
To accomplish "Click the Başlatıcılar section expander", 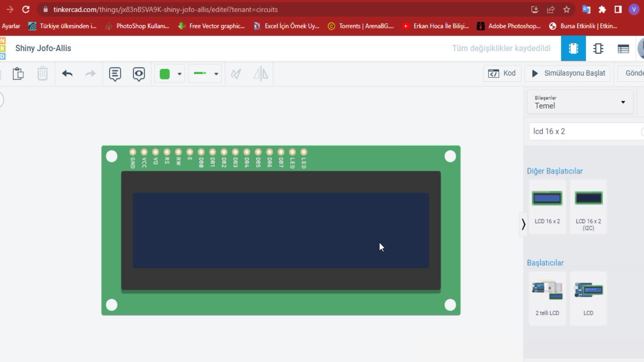I will pyautogui.click(x=545, y=262).
